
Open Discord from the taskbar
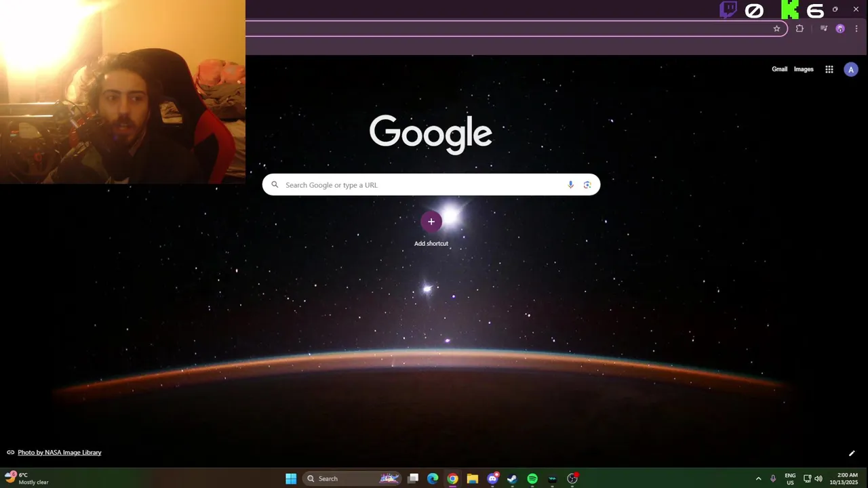tap(492, 479)
